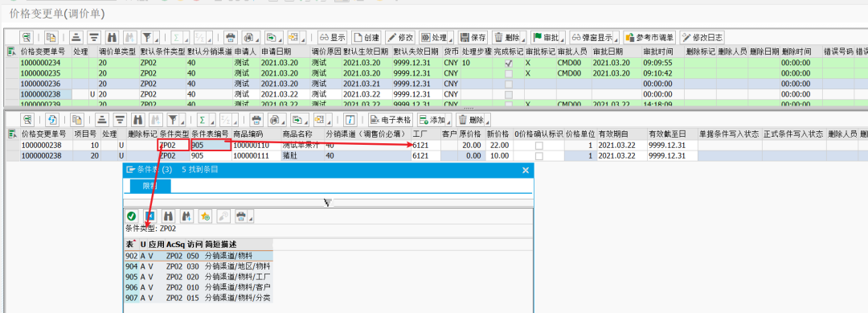868x313 pixels.
Task: Click the find binoculars in upper toolbar
Action: tap(112, 38)
